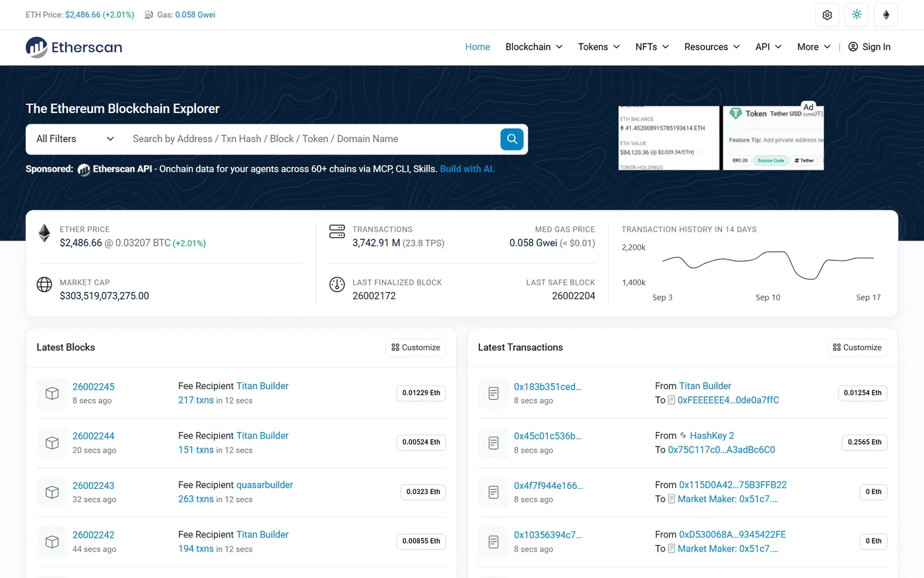Viewport: 924px width, 578px height.
Task: Open address 0xD530068A...9345422FE
Action: coord(733,534)
